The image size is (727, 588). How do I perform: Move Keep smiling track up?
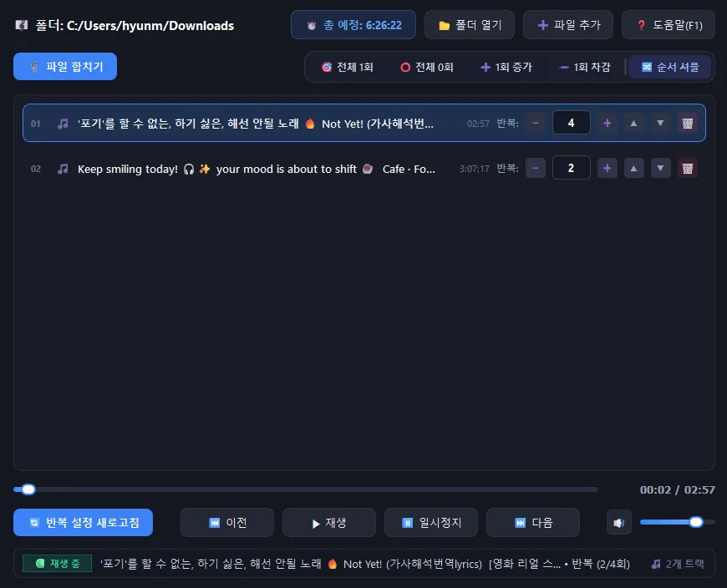point(633,168)
